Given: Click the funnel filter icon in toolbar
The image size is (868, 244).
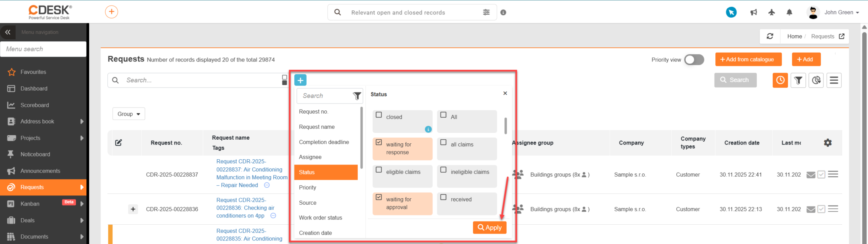Looking at the screenshot, I should pyautogui.click(x=798, y=80).
